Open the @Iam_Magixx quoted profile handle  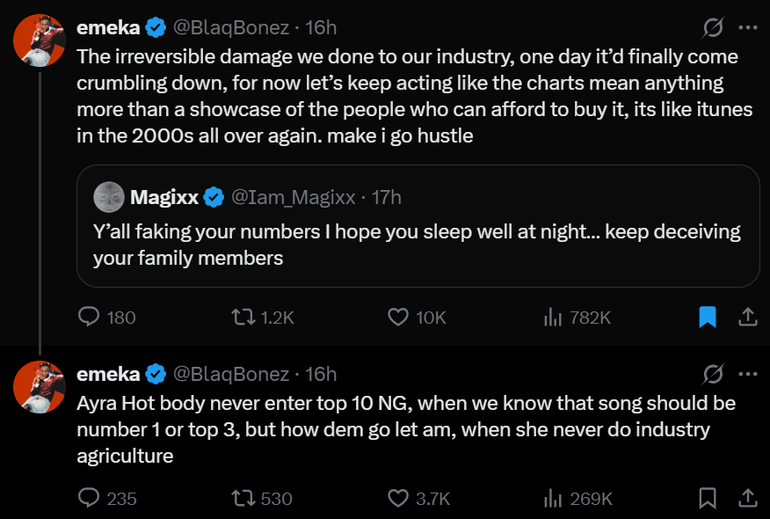295,197
